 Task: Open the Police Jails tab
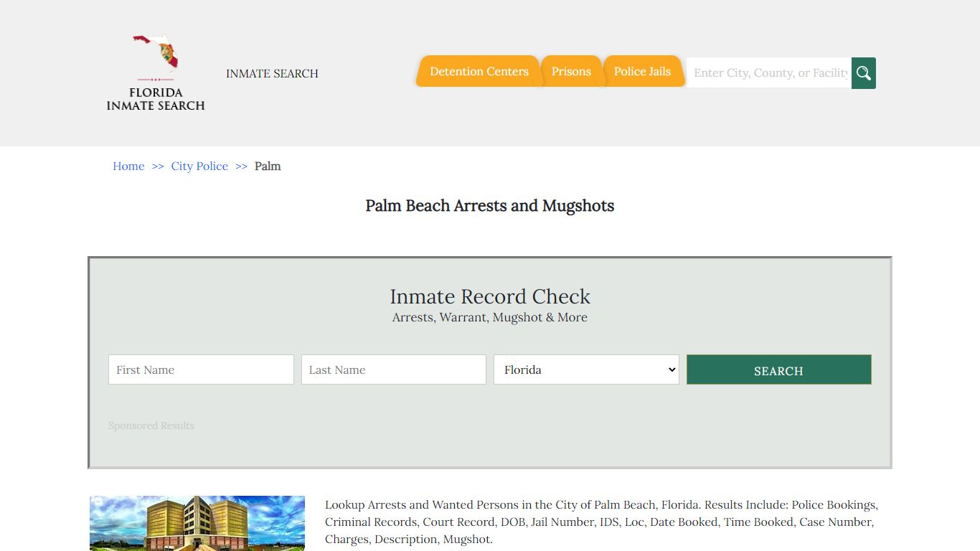642,71
